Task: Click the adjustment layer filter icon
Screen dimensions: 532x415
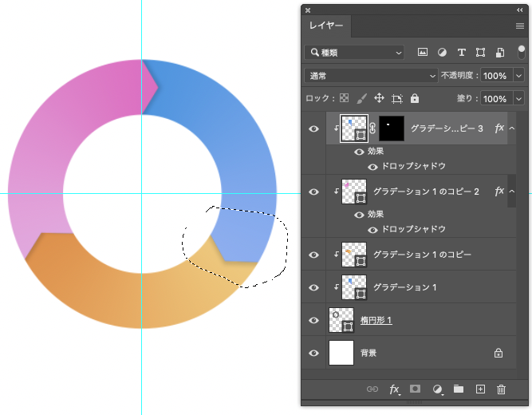Action: click(442, 53)
